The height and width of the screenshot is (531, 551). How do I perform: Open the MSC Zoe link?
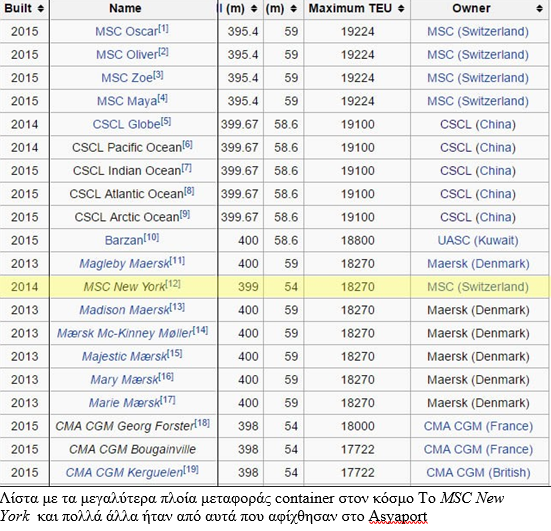127,78
